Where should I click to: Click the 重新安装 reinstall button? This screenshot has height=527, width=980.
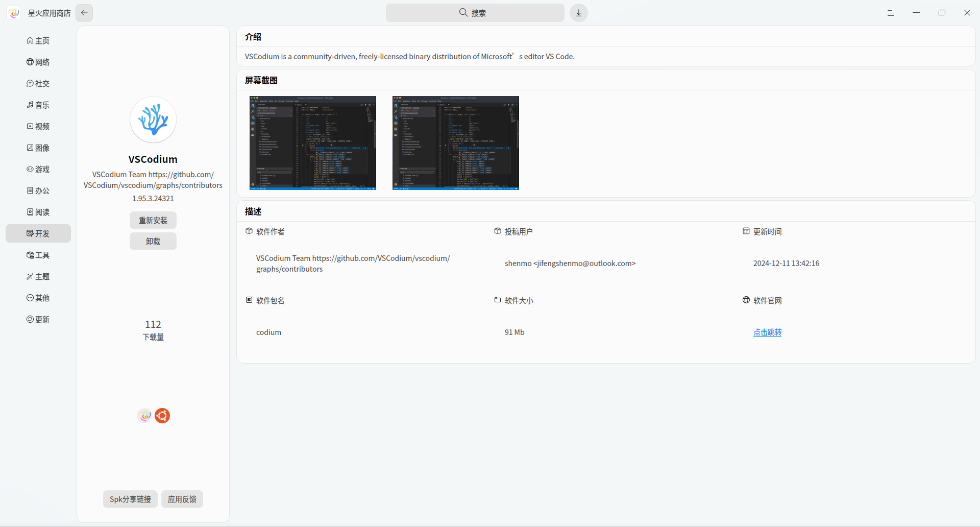click(153, 220)
